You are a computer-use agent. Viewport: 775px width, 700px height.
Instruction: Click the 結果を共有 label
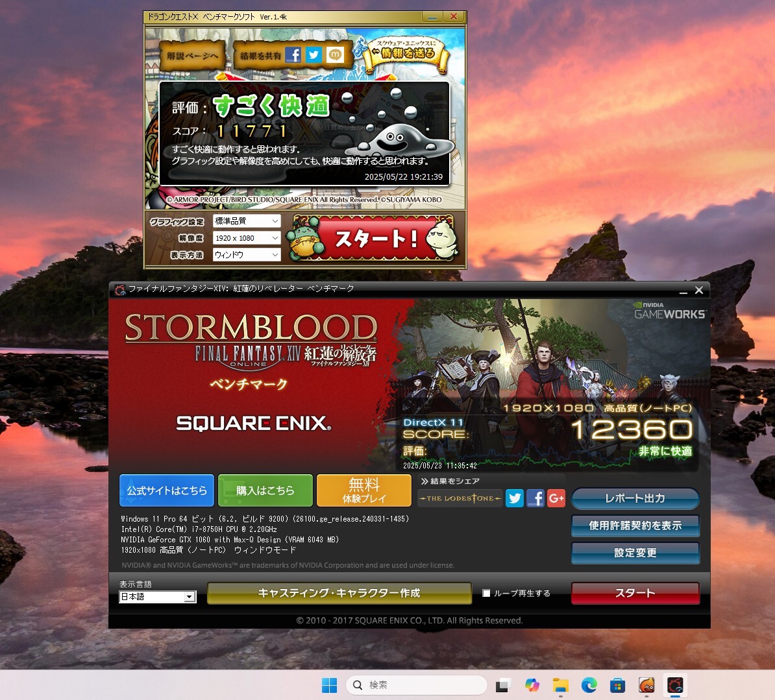[x=260, y=56]
